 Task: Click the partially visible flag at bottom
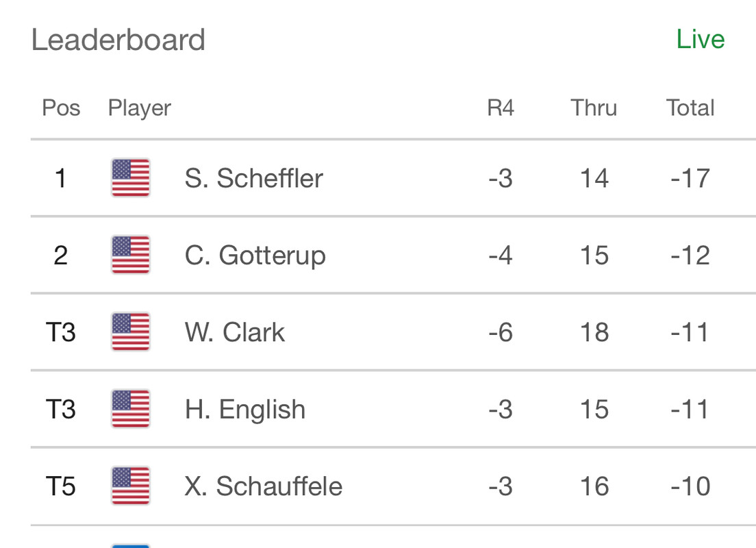pyautogui.click(x=130, y=545)
